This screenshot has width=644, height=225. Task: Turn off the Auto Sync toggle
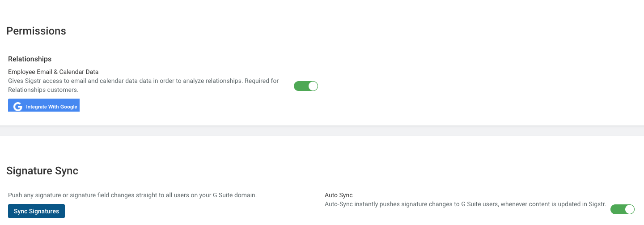(623, 209)
